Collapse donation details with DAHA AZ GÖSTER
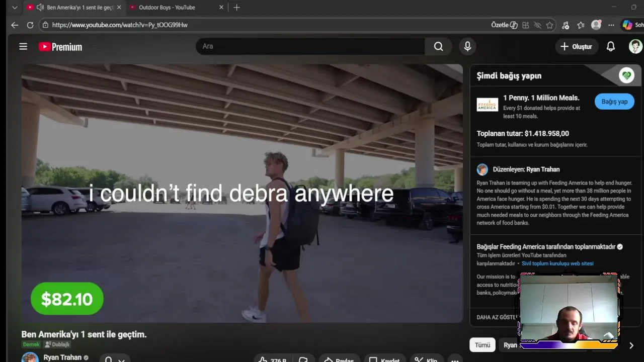The width and height of the screenshot is (644, 362). (497, 317)
